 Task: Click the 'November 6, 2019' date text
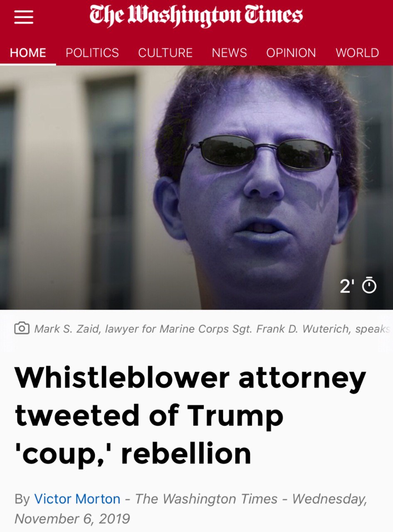[x=72, y=518]
